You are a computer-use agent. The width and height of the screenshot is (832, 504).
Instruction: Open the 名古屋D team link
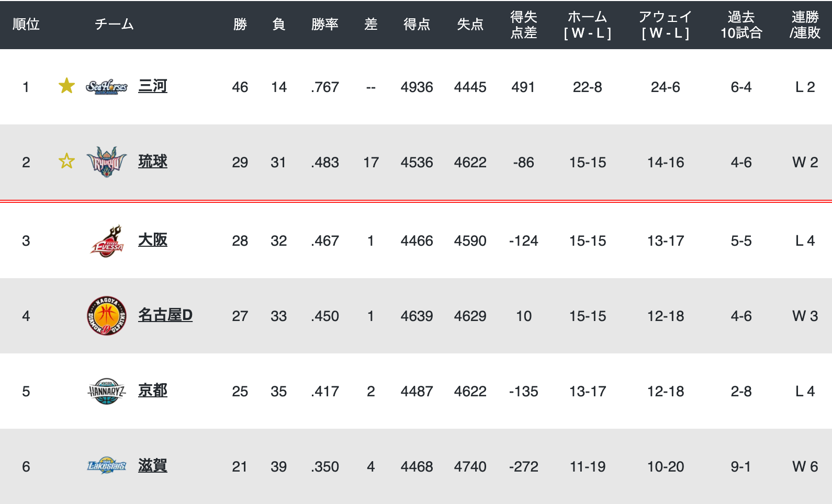[x=165, y=315]
